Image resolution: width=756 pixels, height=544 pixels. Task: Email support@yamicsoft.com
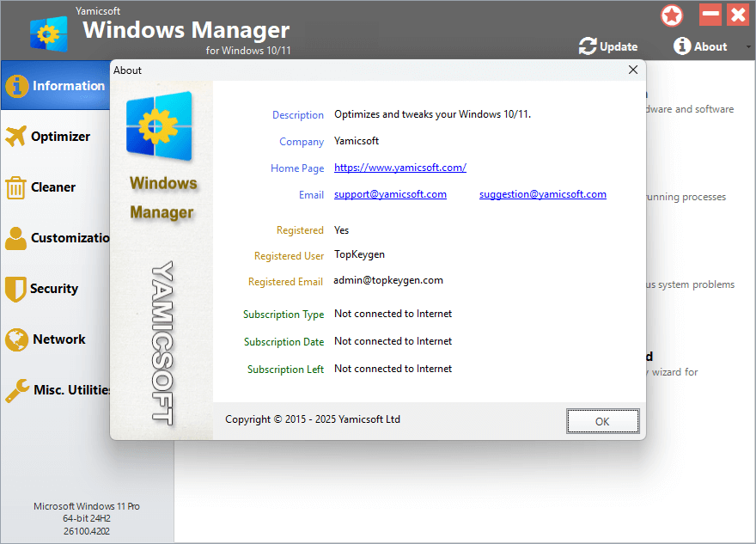tap(390, 194)
